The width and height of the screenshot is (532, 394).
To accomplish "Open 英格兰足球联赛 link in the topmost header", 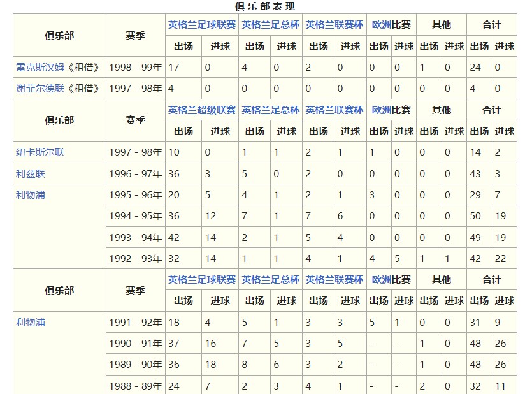I will tap(202, 24).
